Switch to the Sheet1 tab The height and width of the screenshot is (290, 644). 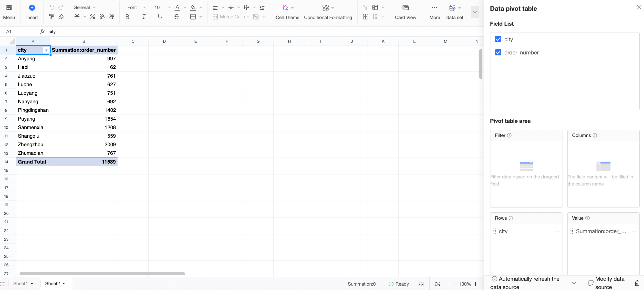pyautogui.click(x=20, y=283)
